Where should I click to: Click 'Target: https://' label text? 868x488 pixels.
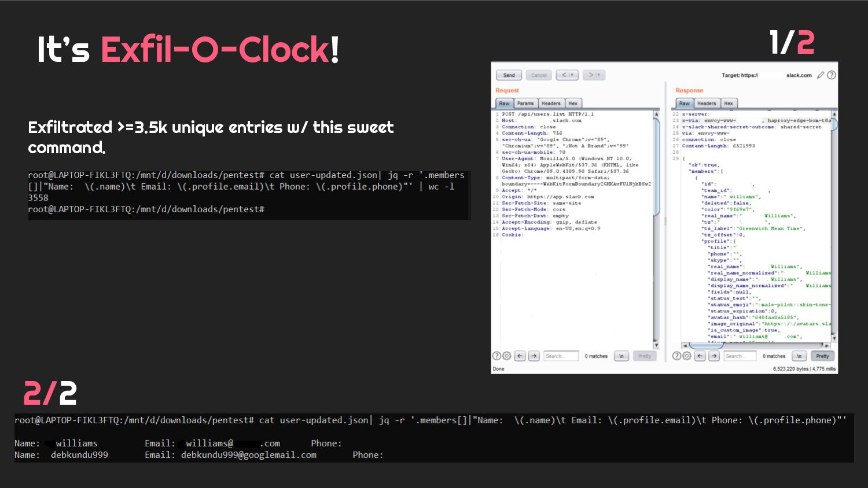[740, 75]
